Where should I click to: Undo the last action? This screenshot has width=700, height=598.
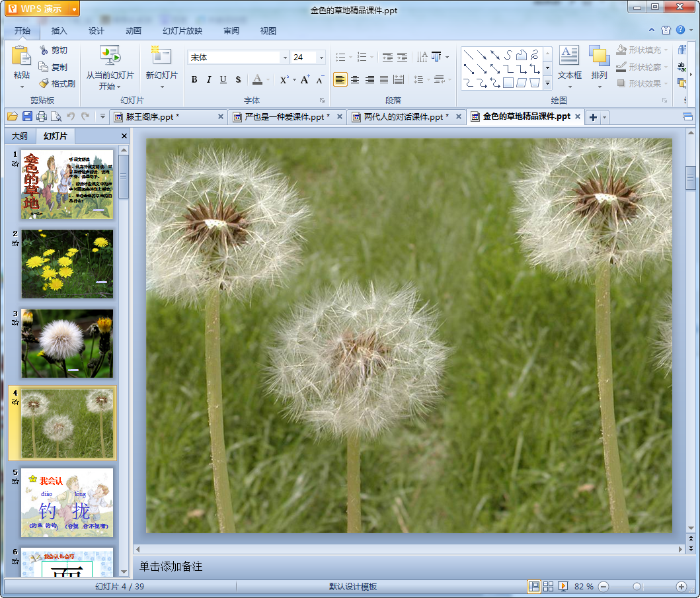pos(71,116)
